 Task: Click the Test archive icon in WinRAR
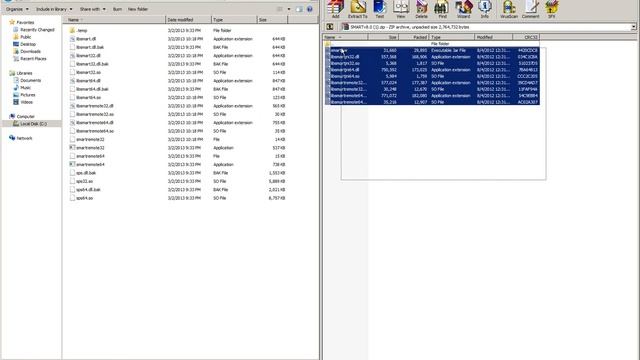[x=380, y=9]
